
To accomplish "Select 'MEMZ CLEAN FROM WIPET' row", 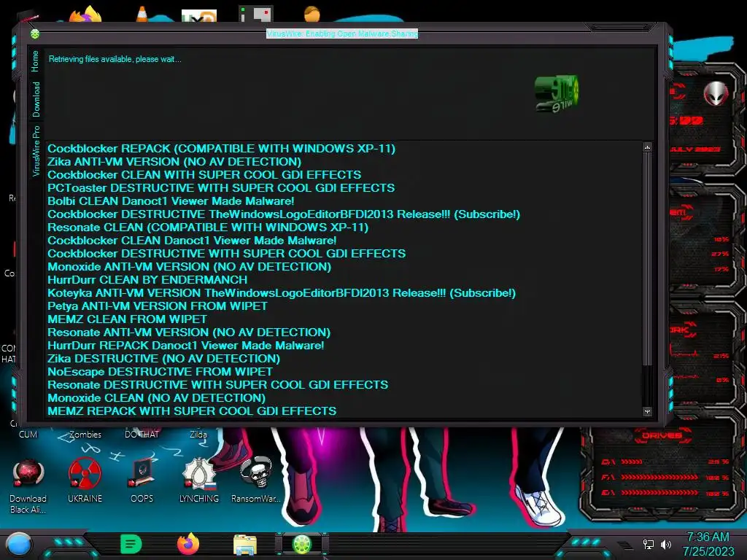I will point(127,319).
